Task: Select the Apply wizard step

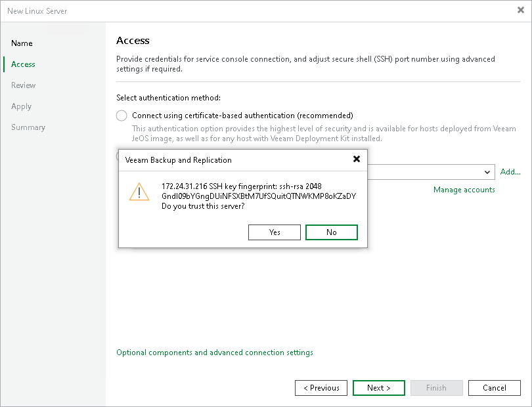Action: 22,106
